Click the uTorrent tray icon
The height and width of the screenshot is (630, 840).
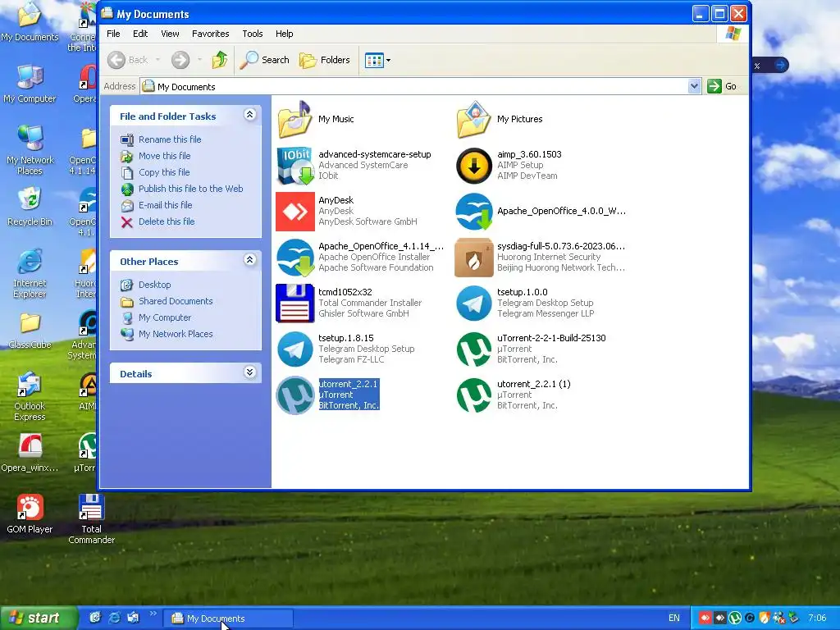(x=735, y=619)
